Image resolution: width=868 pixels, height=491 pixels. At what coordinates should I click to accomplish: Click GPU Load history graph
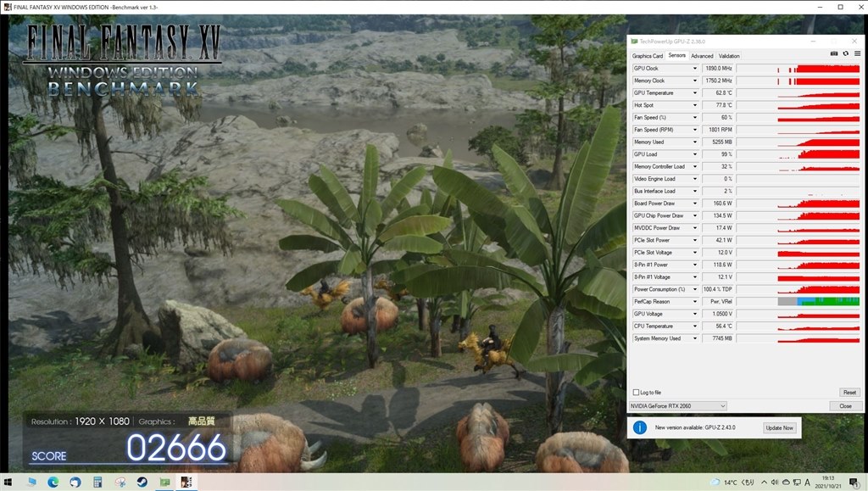pos(798,154)
